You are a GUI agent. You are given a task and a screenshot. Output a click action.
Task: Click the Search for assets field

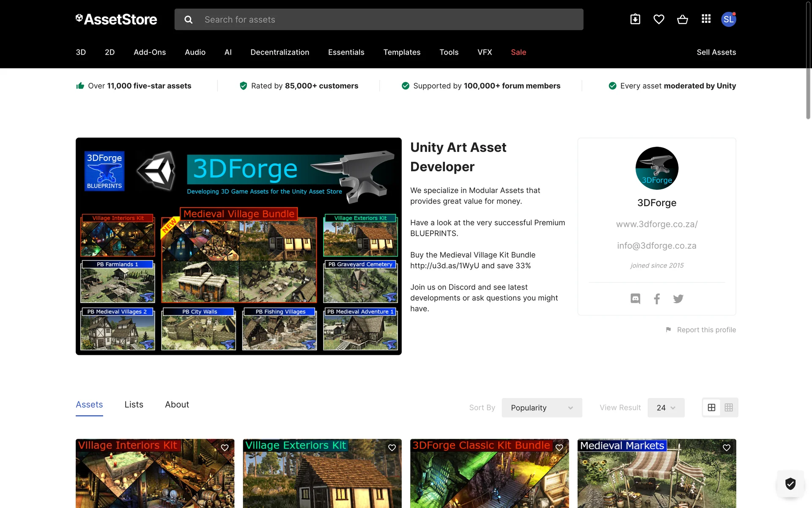[x=389, y=19]
